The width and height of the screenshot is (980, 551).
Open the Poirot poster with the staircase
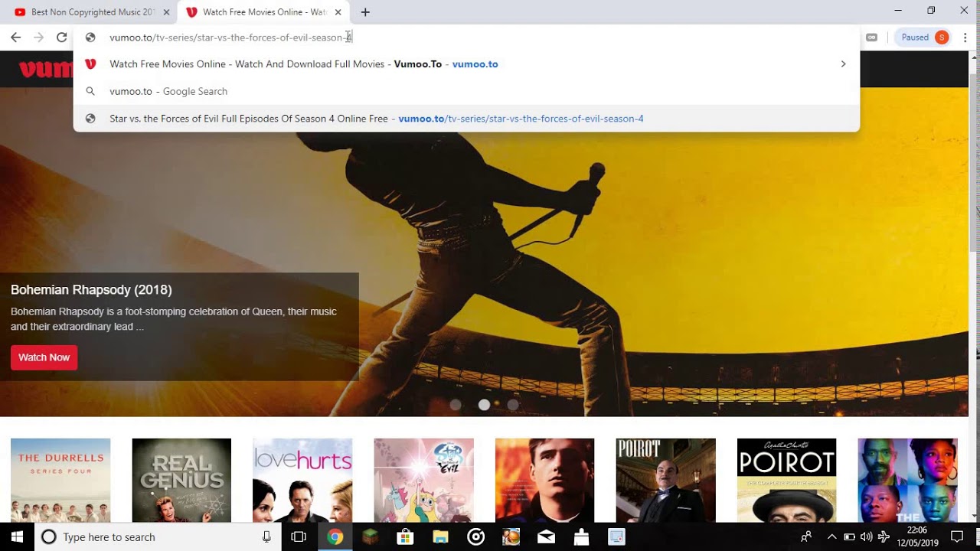(665, 481)
